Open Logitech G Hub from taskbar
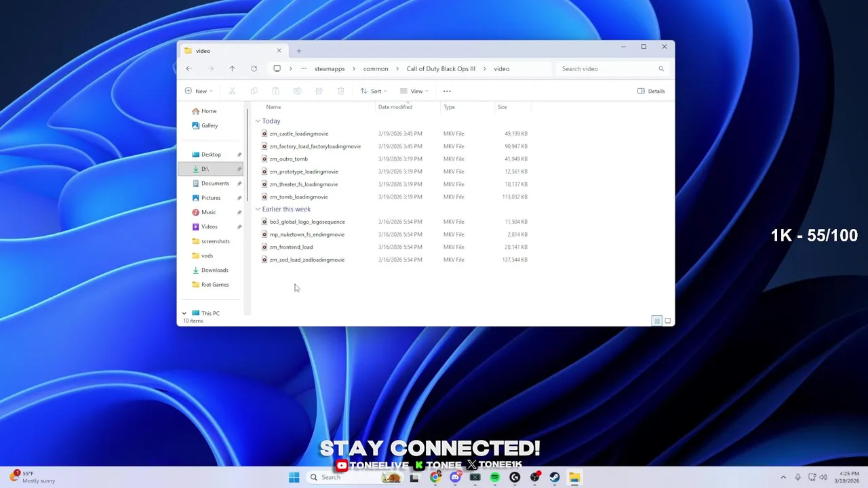868x488 pixels. point(515,477)
